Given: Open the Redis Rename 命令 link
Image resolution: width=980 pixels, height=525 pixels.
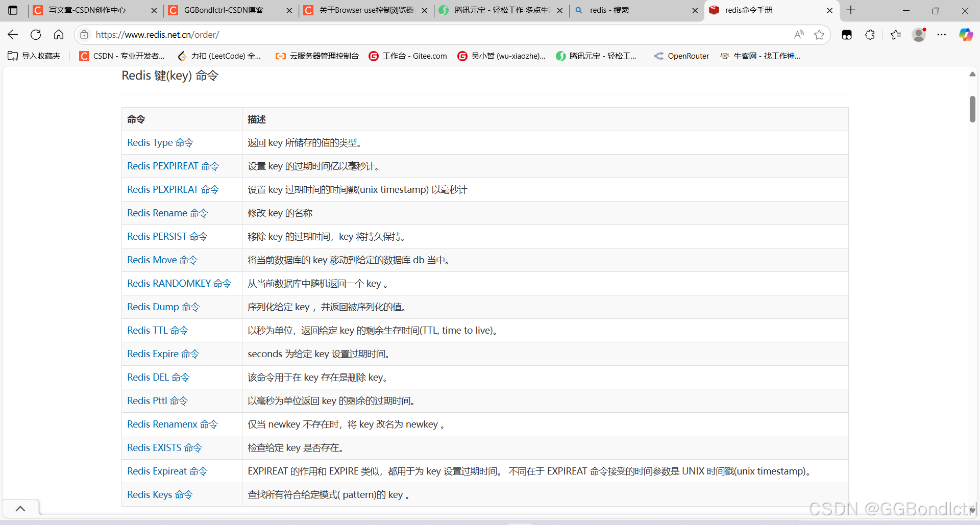Looking at the screenshot, I should pos(167,213).
